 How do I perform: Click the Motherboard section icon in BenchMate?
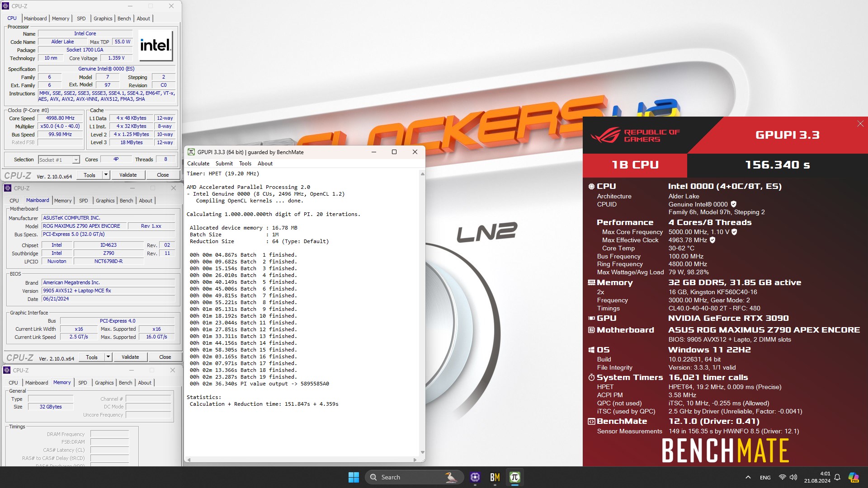click(591, 330)
